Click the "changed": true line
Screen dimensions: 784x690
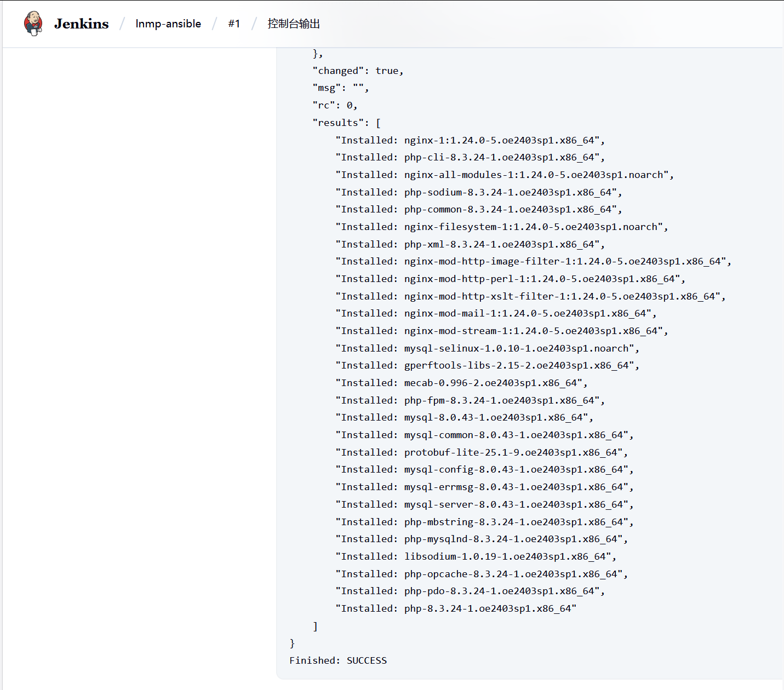(x=358, y=71)
